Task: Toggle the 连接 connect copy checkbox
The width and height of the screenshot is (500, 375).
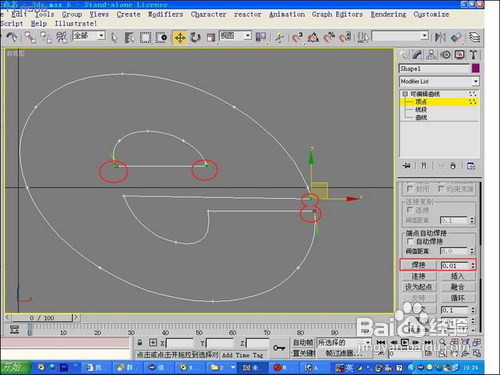Action: [410, 210]
